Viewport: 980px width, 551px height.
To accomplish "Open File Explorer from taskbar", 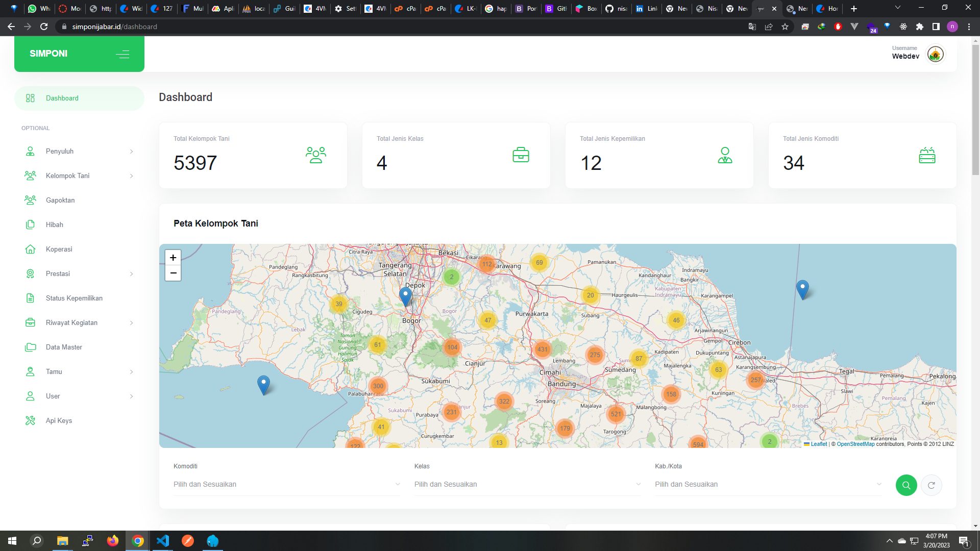I will point(63,541).
